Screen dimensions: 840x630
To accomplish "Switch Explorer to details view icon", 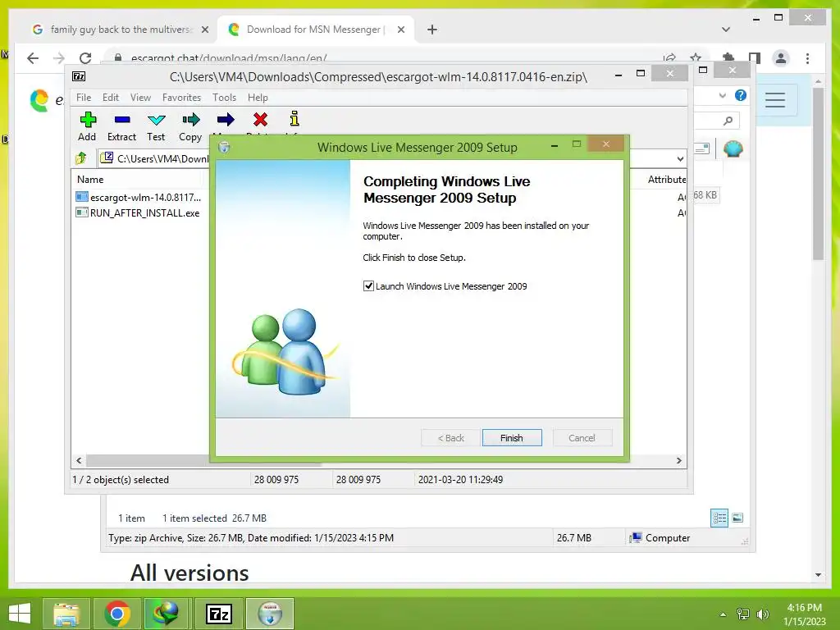I will pyautogui.click(x=719, y=518).
